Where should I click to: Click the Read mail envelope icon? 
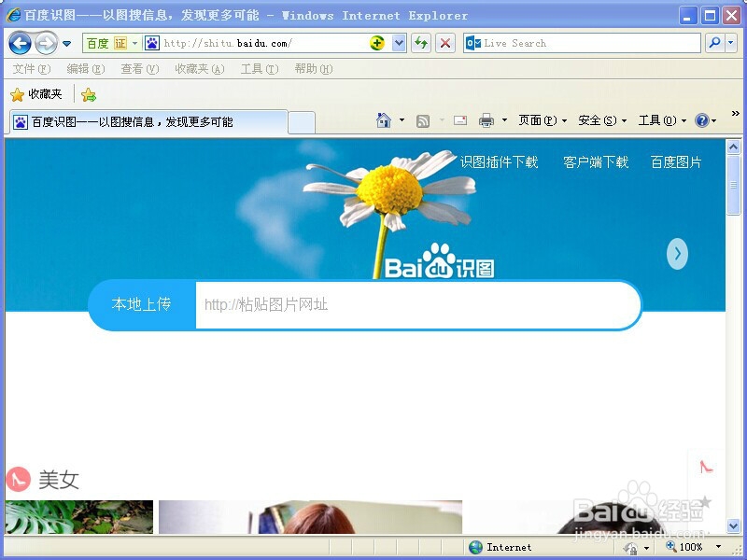460,120
